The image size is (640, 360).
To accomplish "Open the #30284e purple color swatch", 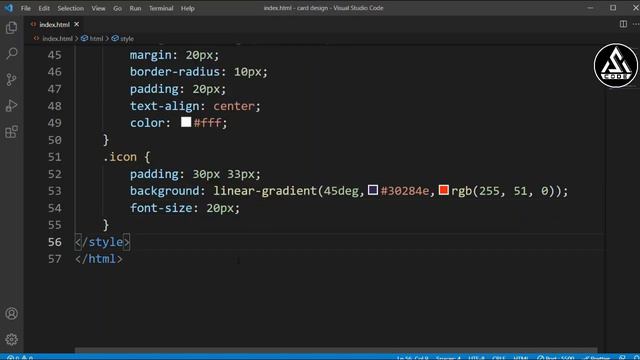I will coord(373,190).
